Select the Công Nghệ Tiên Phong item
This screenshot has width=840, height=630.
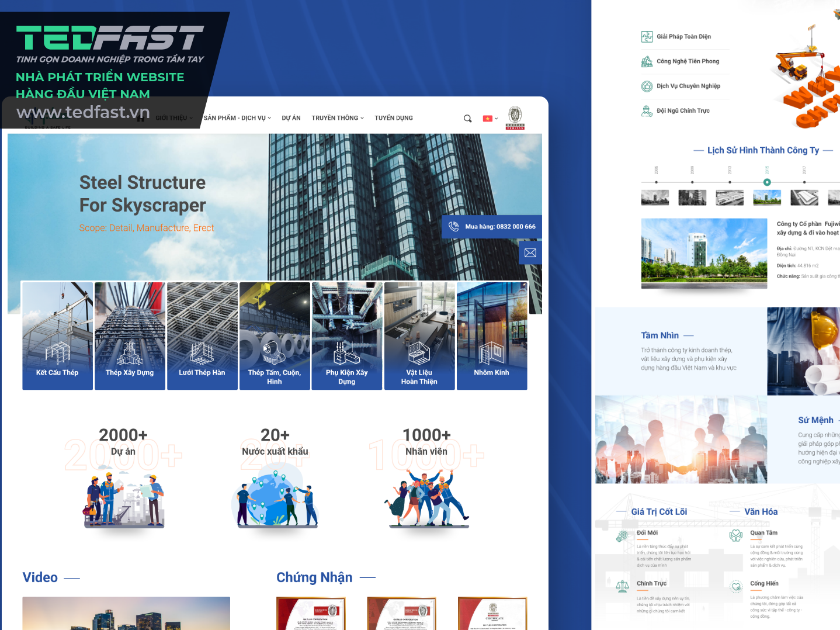(688, 61)
